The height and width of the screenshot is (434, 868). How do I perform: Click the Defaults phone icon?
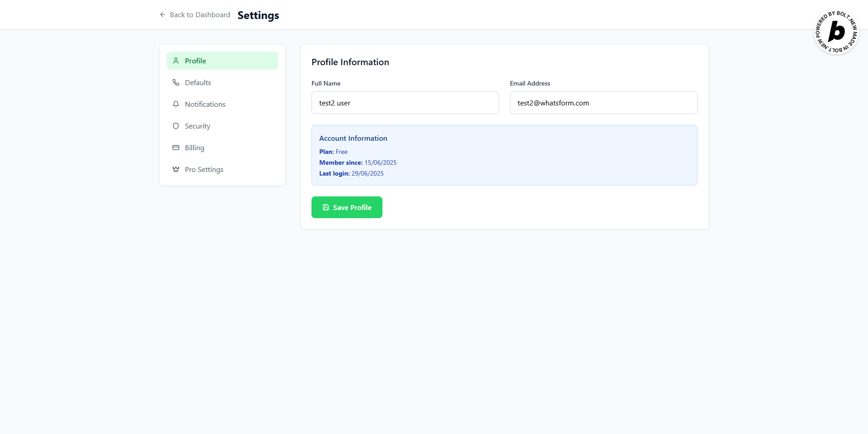pyautogui.click(x=176, y=82)
